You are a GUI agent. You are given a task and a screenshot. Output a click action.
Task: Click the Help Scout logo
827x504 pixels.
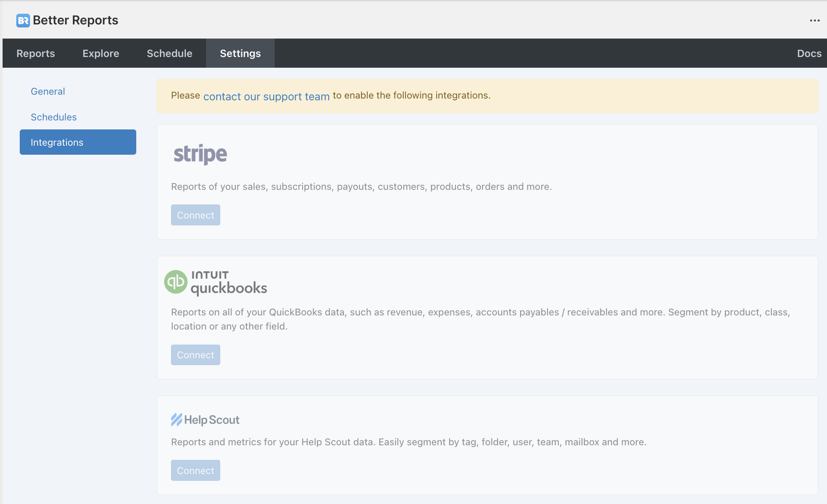(x=205, y=420)
